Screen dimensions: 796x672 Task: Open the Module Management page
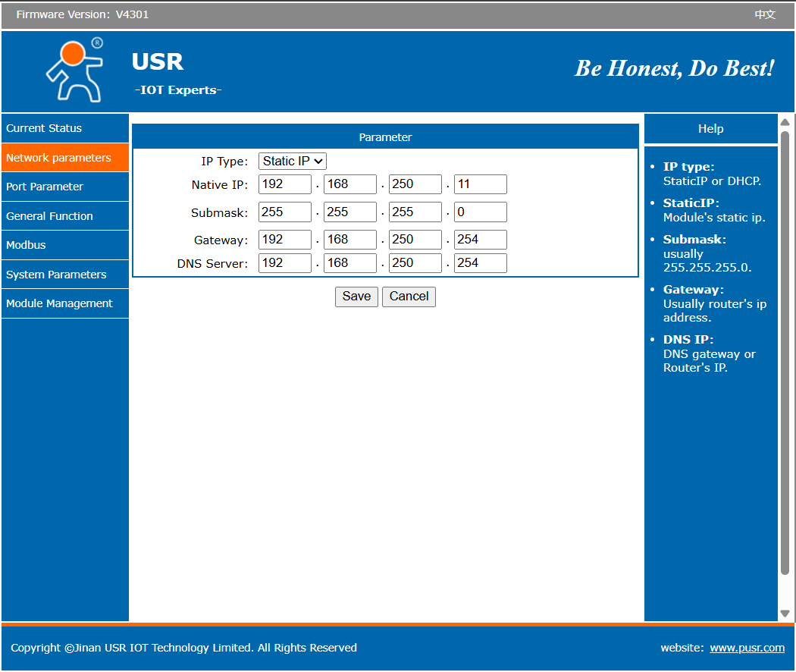click(59, 303)
